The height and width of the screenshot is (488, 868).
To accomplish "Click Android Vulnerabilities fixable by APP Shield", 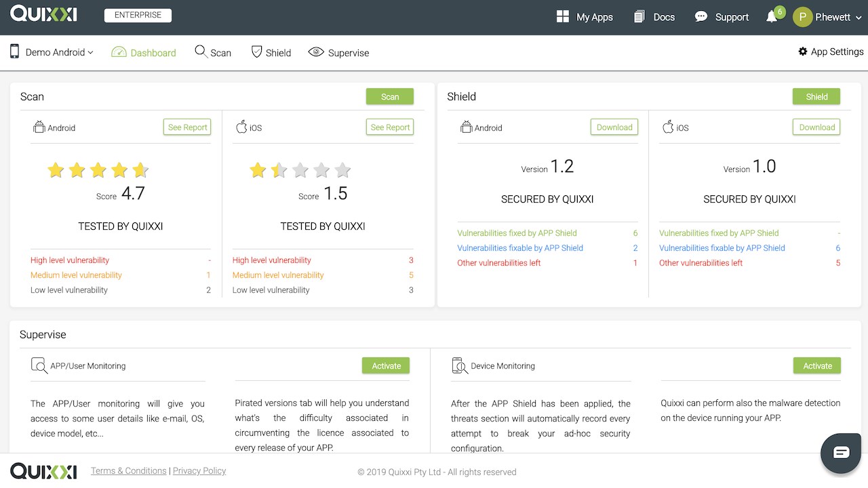I will [x=548, y=248].
